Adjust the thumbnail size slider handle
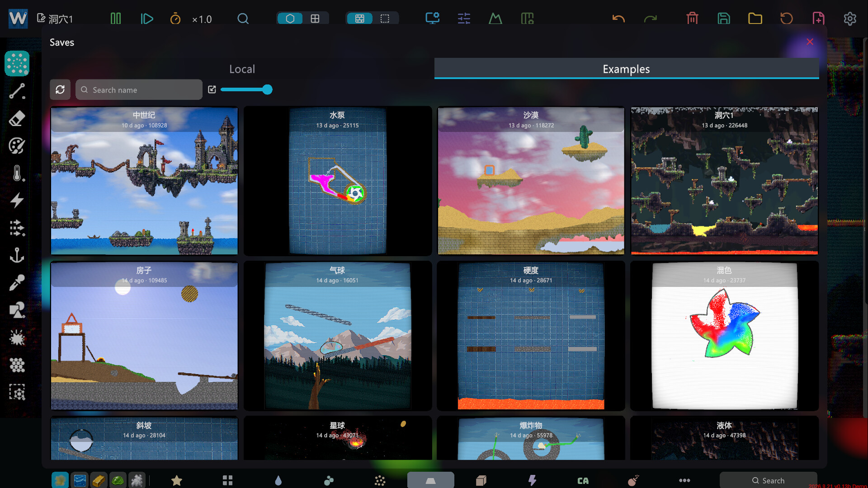This screenshot has height=488, width=868. point(267,89)
